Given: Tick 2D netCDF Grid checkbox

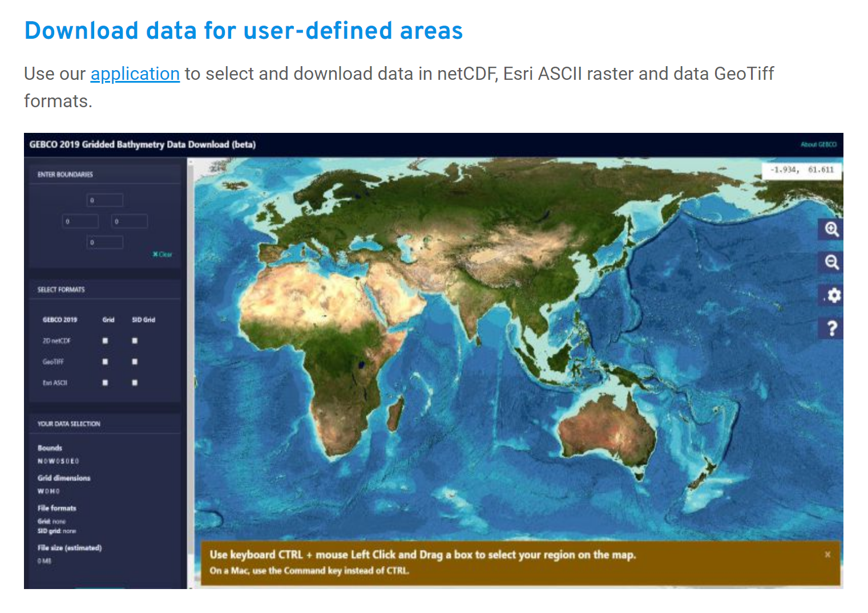Looking at the screenshot, I should point(105,341).
